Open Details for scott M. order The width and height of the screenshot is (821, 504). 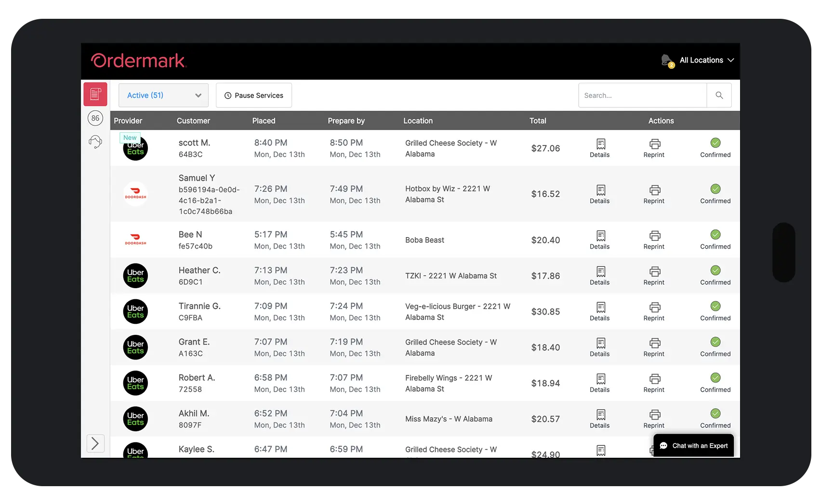pyautogui.click(x=600, y=148)
